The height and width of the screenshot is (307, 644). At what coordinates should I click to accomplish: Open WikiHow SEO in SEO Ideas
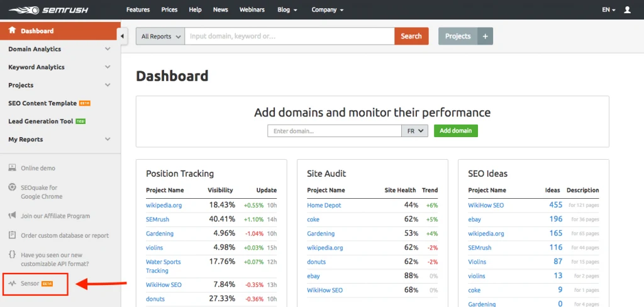pyautogui.click(x=486, y=205)
